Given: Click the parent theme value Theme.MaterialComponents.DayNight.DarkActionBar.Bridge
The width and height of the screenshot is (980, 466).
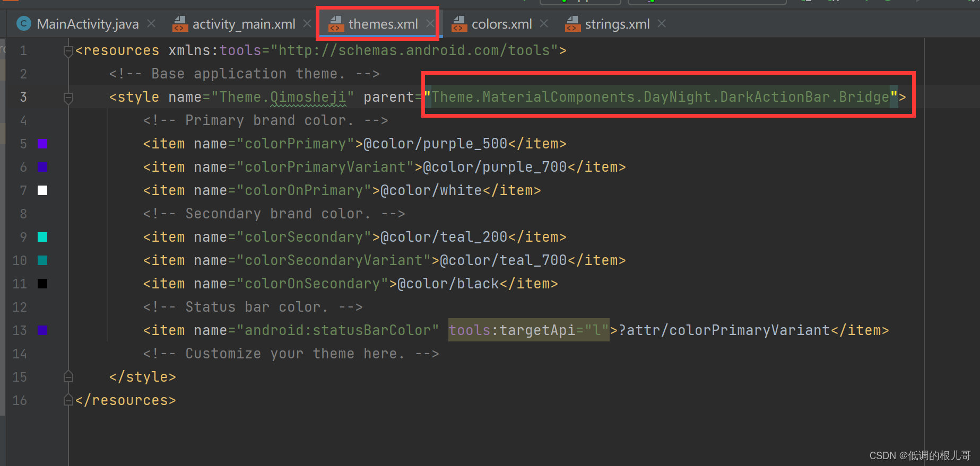Looking at the screenshot, I should 661,97.
